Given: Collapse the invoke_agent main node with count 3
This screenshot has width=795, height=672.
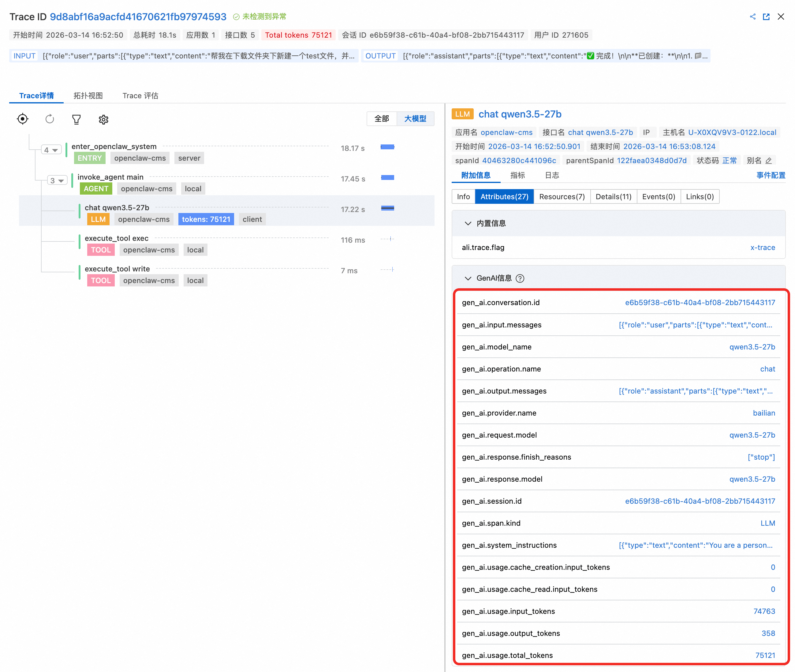Looking at the screenshot, I should click(x=57, y=180).
